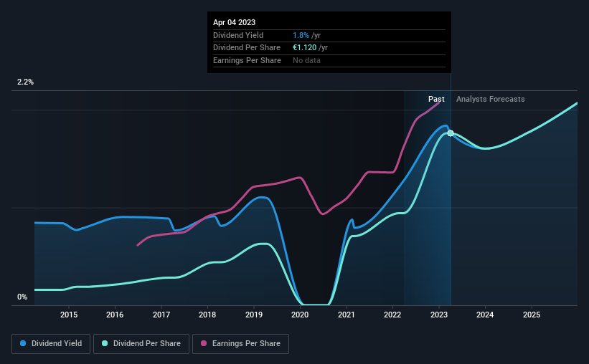Image resolution: width=589 pixels, height=364 pixels.
Task: Click the blue Dividend Yield legend dot
Action: point(23,343)
